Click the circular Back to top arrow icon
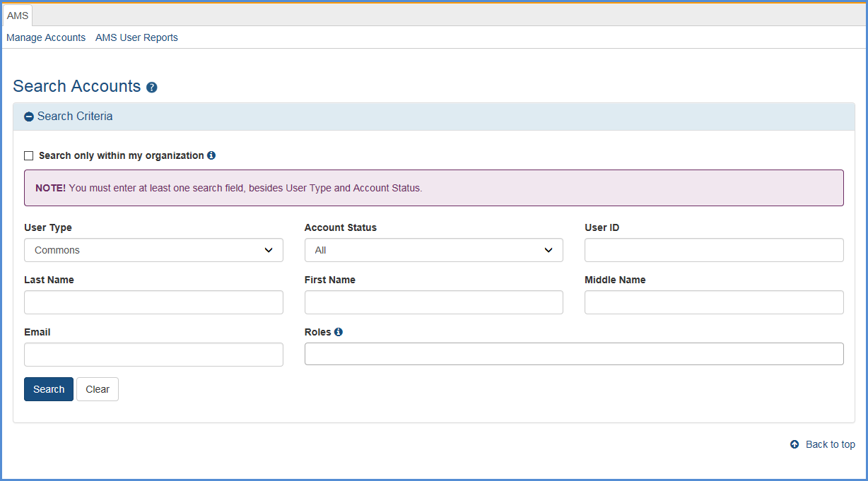This screenshot has height=481, width=868. [x=793, y=444]
